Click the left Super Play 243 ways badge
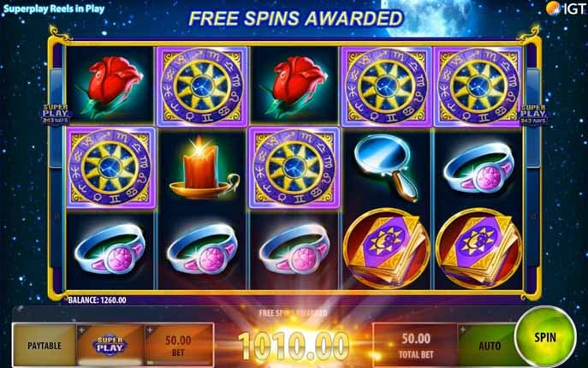588x368 pixels. 56,115
